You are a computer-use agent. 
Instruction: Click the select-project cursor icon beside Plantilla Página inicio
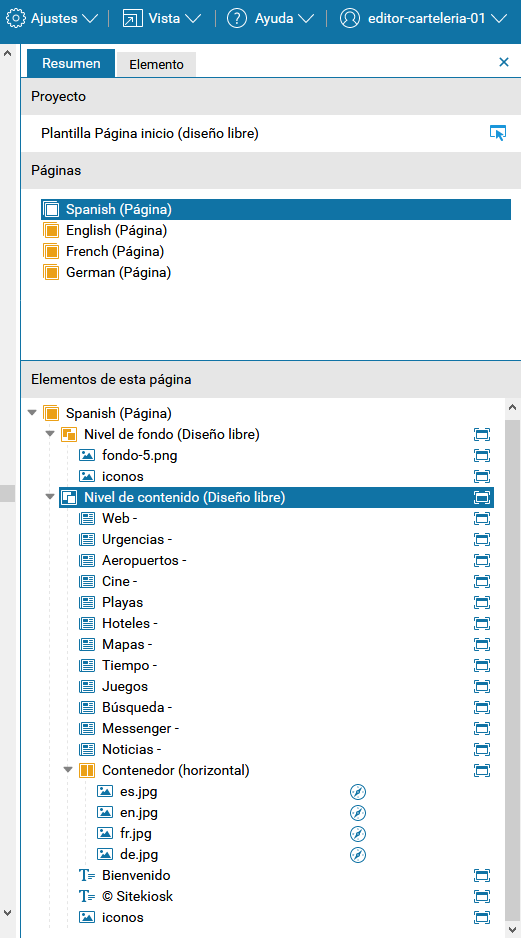point(498,133)
